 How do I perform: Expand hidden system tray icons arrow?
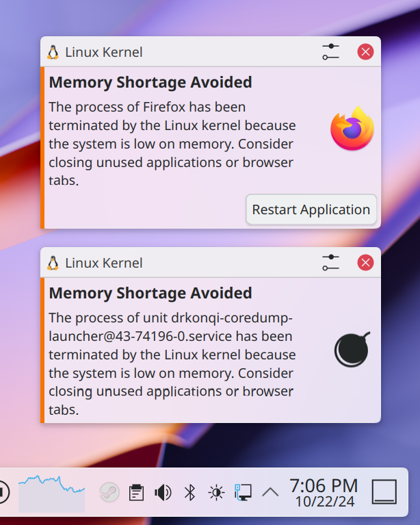pyautogui.click(x=270, y=492)
